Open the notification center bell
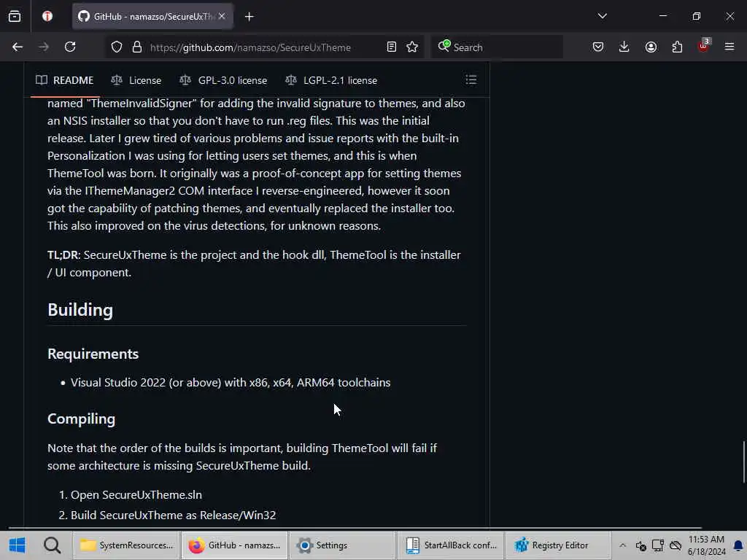Image resolution: width=747 pixels, height=560 pixels. click(x=738, y=545)
